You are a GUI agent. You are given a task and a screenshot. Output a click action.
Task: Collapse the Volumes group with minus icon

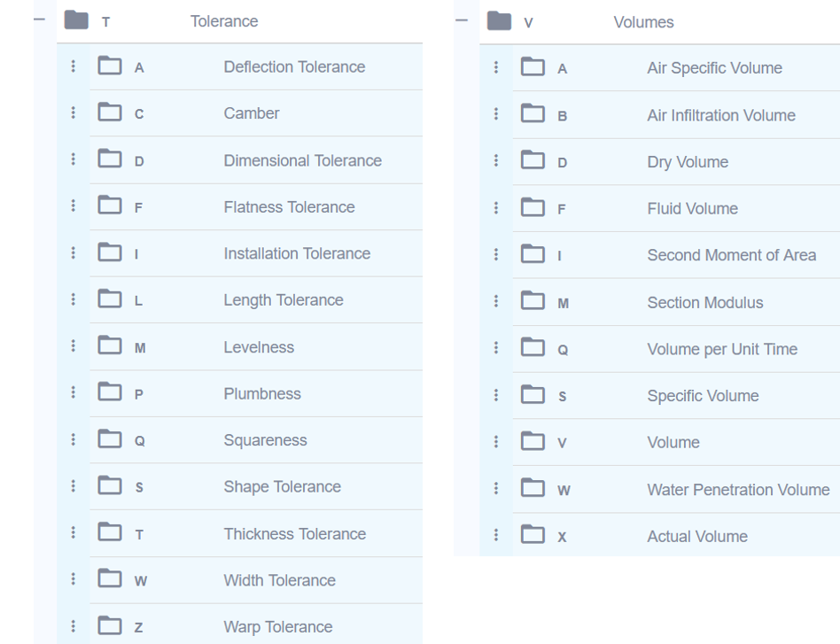coord(461,19)
